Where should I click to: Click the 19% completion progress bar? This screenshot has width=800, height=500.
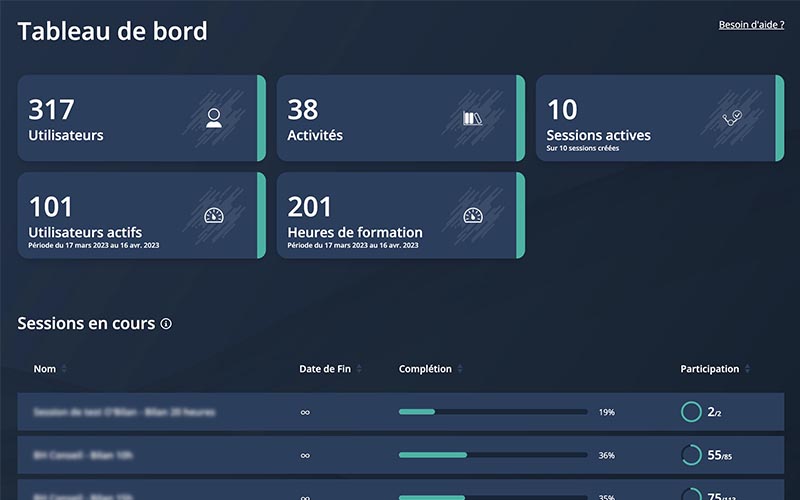point(493,412)
